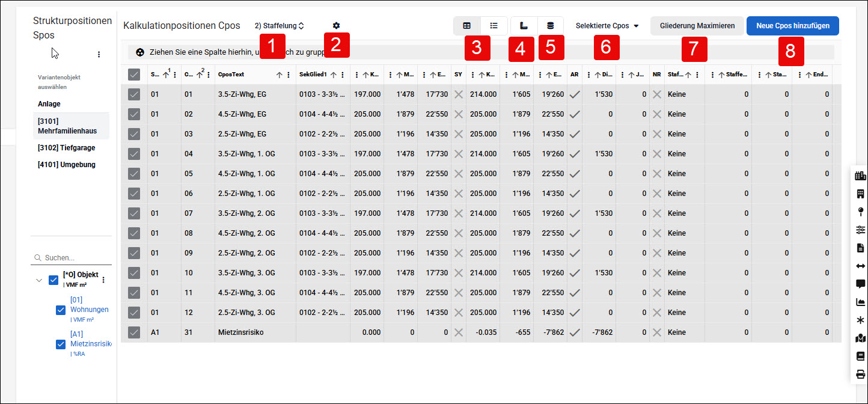
Task: Uncheck the [01] Wohnungen checkbox
Action: point(60,310)
